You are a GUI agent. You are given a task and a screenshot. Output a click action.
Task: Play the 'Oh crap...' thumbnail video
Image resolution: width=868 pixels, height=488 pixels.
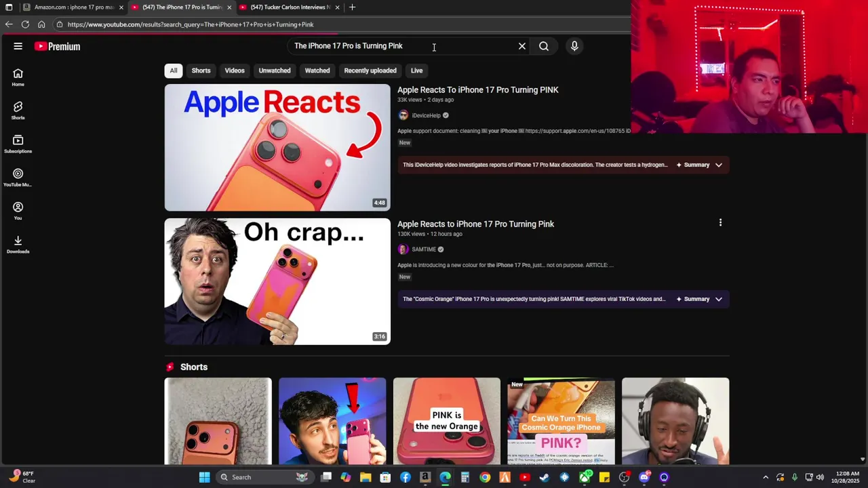pyautogui.click(x=277, y=281)
